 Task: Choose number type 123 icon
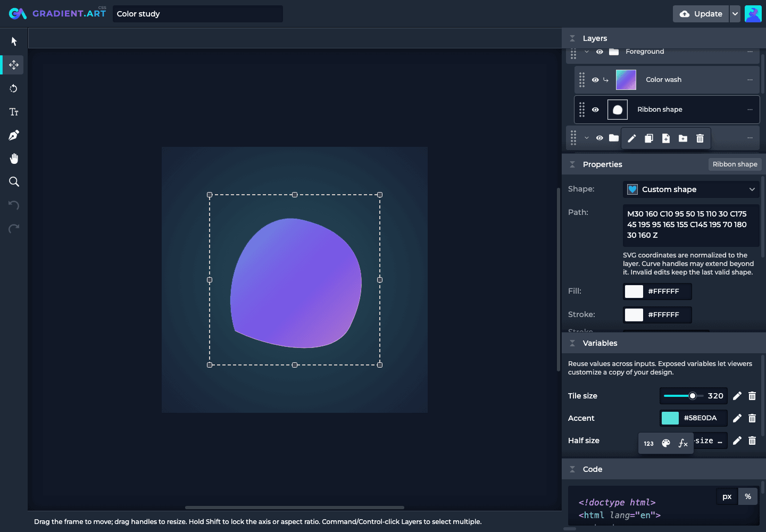tap(649, 444)
